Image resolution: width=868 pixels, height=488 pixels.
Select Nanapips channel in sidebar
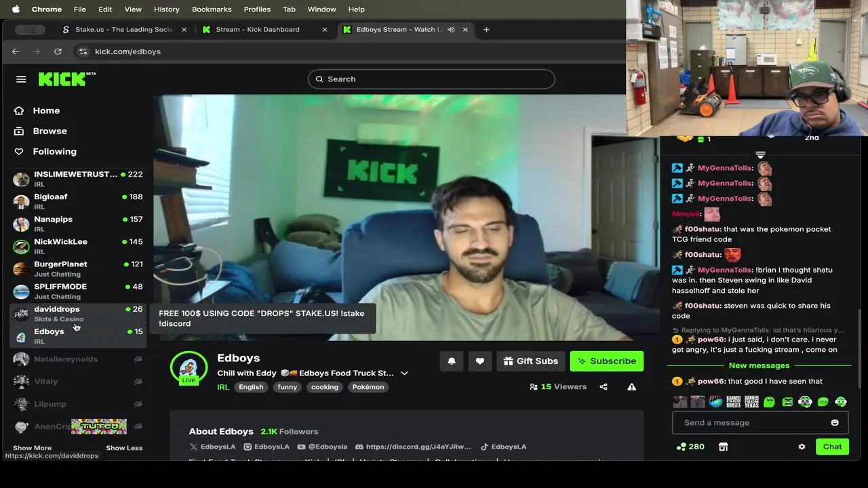(x=78, y=224)
